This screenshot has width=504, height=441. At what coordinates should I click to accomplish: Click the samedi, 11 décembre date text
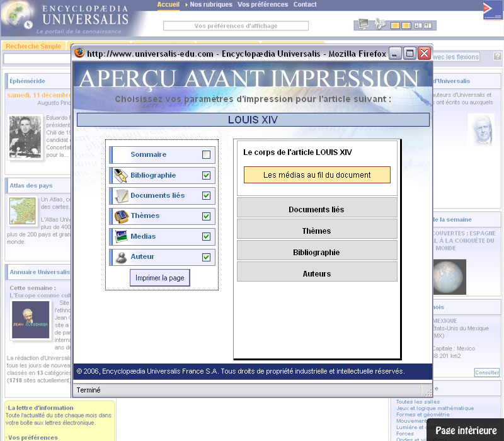[38, 95]
